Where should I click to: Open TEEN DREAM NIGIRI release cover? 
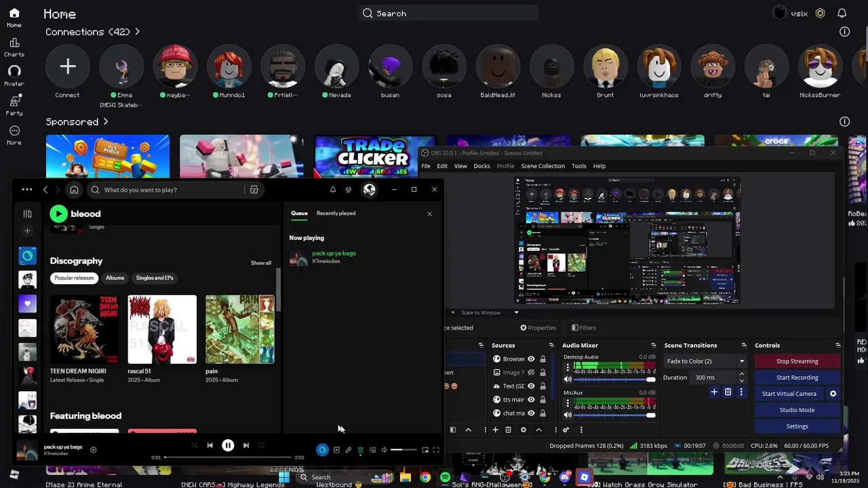click(84, 329)
